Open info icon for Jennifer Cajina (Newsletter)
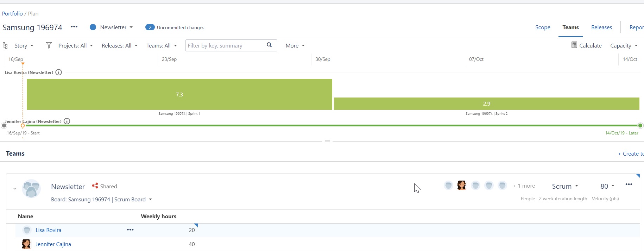The height and width of the screenshot is (251, 644). [67, 121]
